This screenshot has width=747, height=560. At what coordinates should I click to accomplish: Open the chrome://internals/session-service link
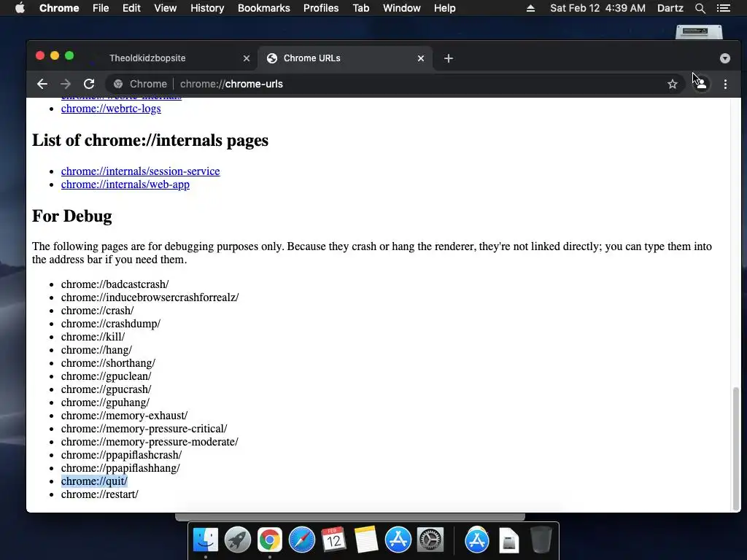141,171
